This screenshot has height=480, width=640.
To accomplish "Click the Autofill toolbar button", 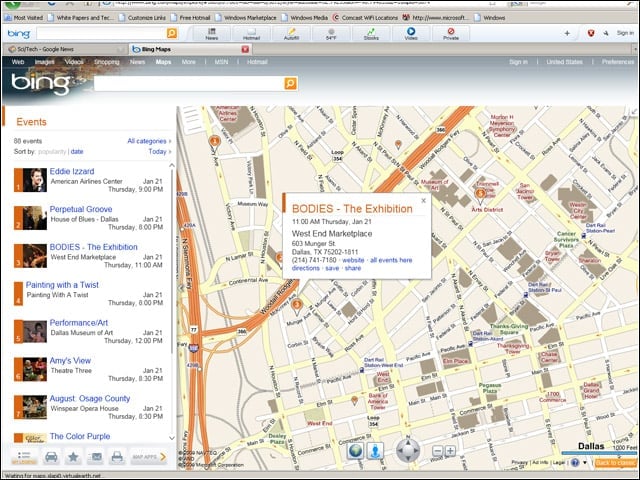I will (x=291, y=34).
